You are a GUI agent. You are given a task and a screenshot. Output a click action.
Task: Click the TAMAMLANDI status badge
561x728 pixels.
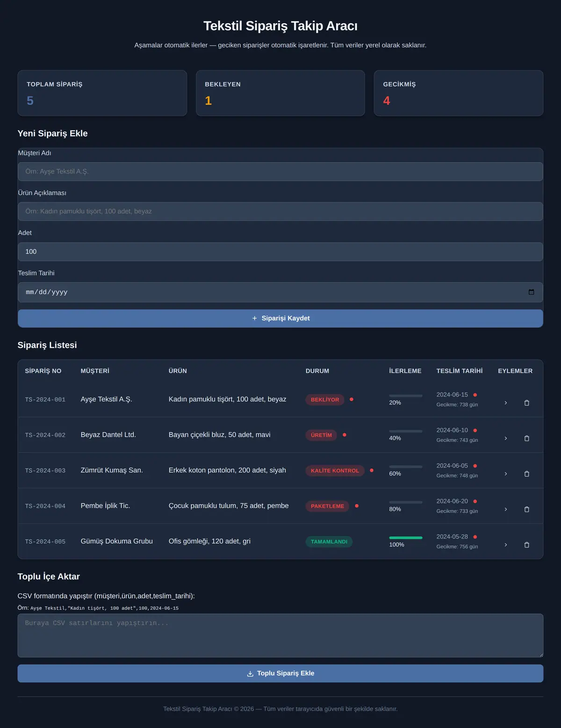(329, 542)
